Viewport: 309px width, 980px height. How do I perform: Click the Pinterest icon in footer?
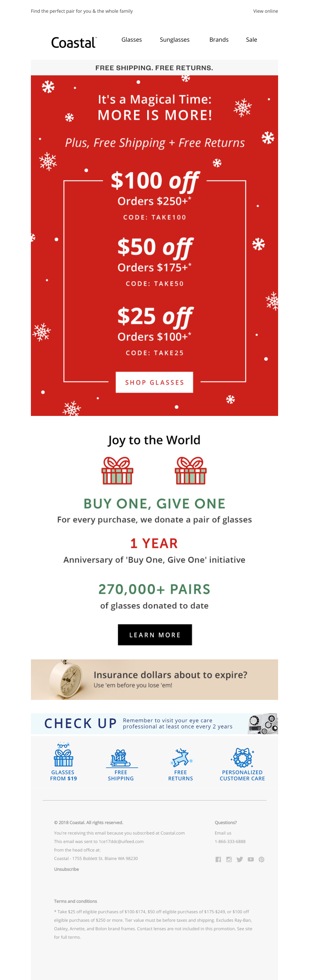point(261,859)
